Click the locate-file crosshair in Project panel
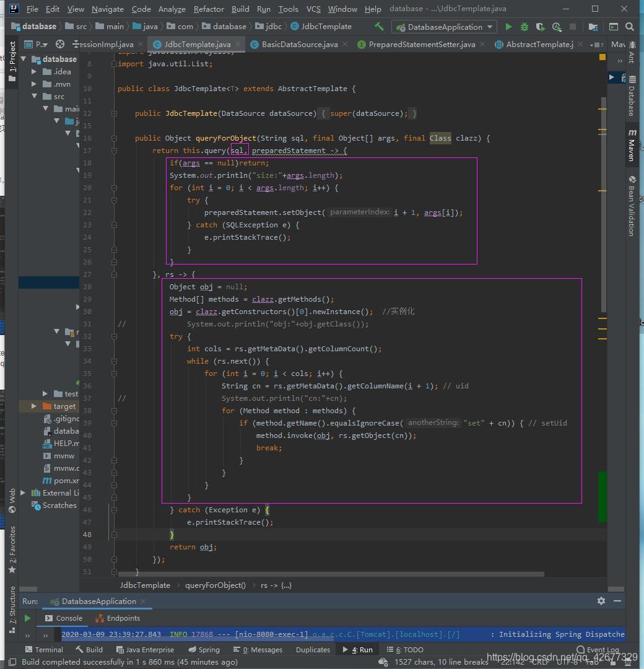Screen dimensions: 644x669 tap(60, 44)
